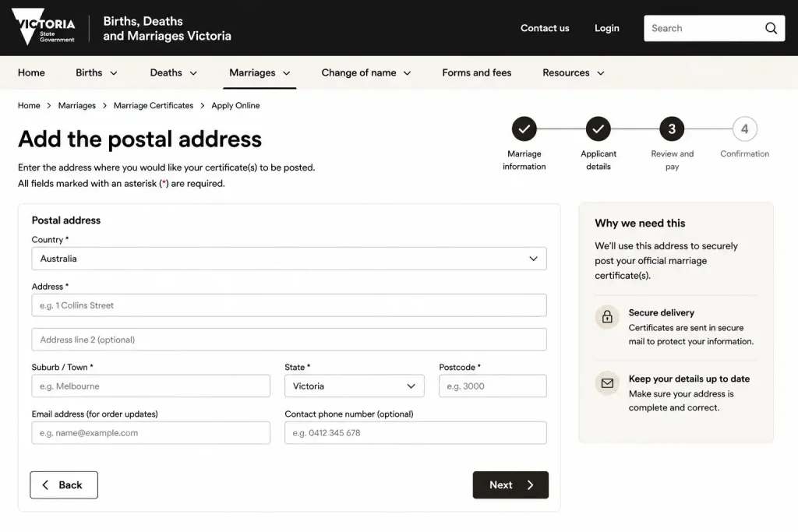Click the 'Add the postal address' heading
Viewport: 798px width, 532px height.
[x=140, y=139]
